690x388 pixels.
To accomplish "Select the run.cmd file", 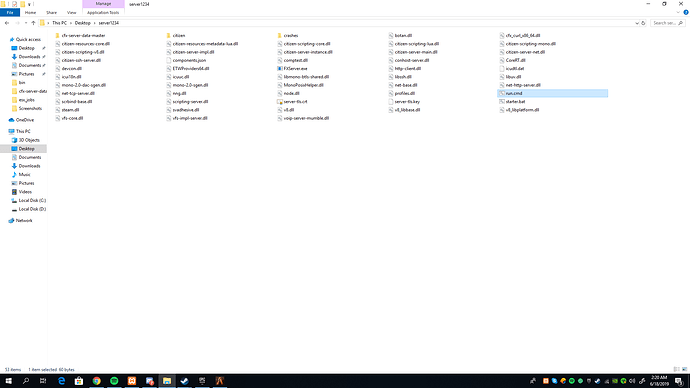I will coord(552,93).
